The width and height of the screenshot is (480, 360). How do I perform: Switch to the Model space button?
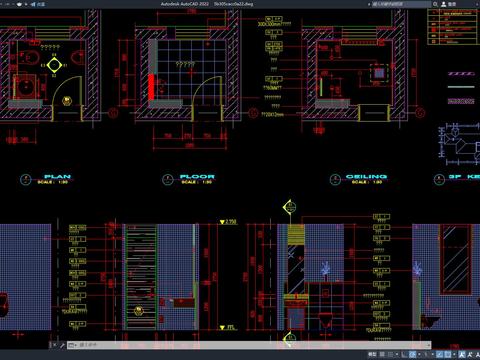372,354
